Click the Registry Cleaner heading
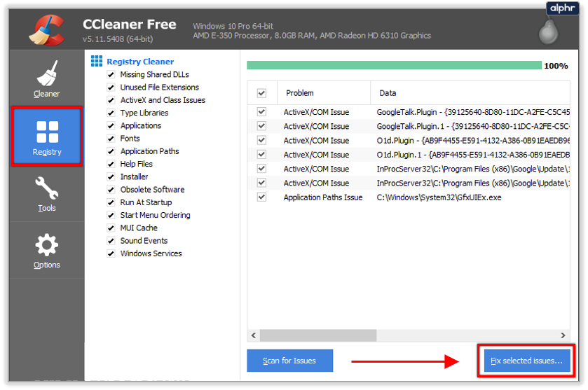 coord(140,62)
